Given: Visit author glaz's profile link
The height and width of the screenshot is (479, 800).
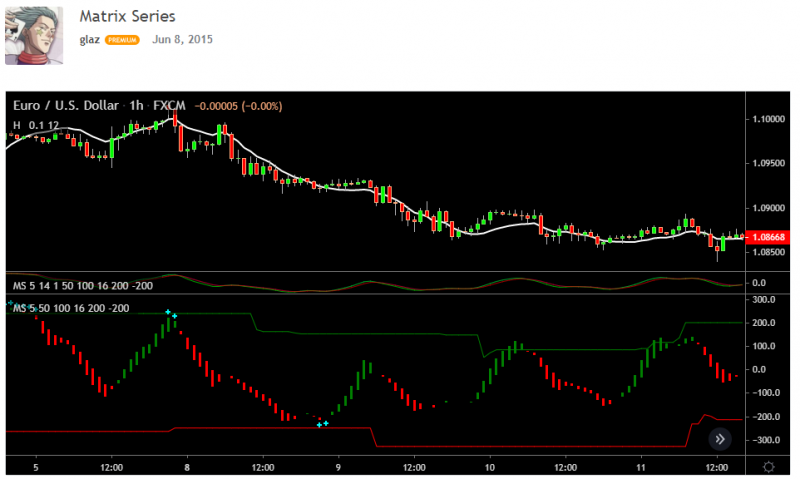Looking at the screenshot, I should [89, 40].
